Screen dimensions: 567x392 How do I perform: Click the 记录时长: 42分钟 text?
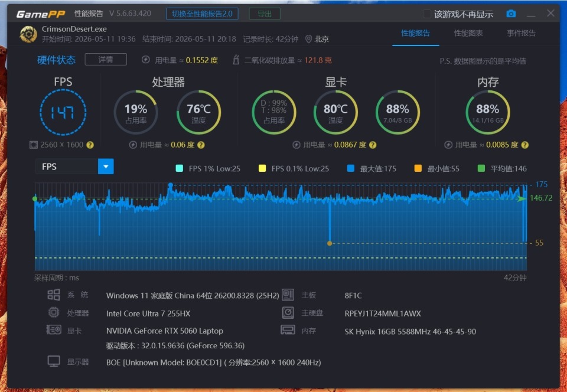pyautogui.click(x=271, y=39)
